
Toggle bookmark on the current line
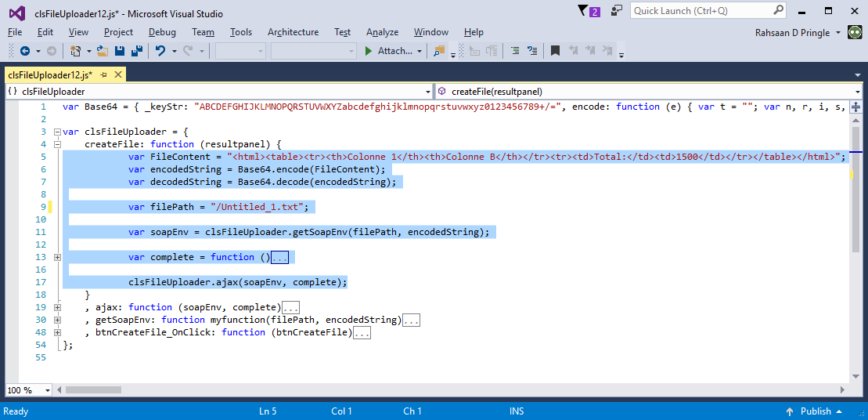(x=555, y=51)
